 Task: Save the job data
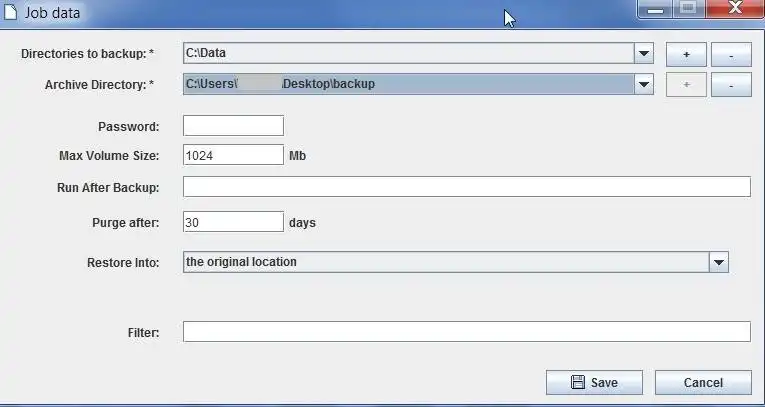[594, 383]
